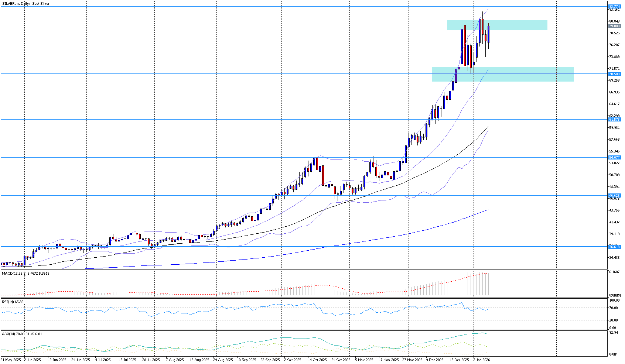Image resolution: width=625 pixels, height=364 pixels.
Task: Click the RSI 30.00 level value
Action: pos(613,320)
